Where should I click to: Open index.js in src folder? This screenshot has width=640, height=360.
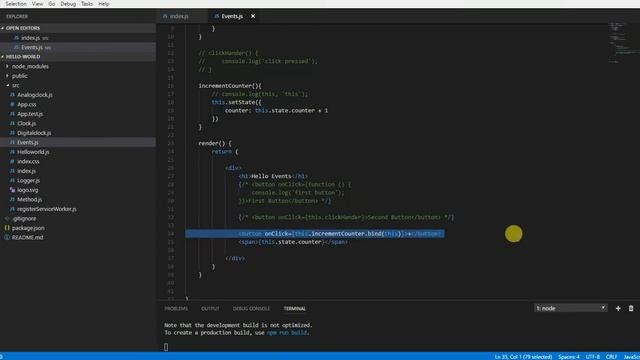coord(26,171)
